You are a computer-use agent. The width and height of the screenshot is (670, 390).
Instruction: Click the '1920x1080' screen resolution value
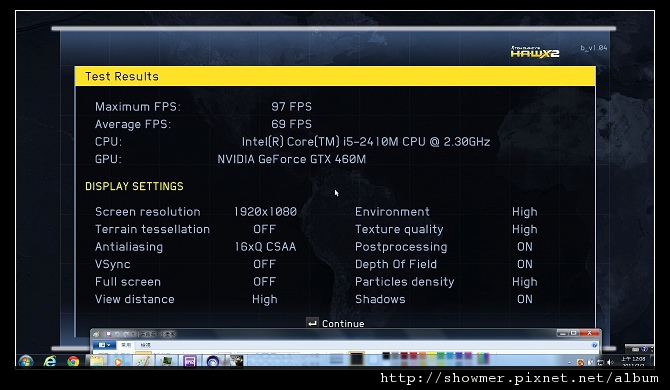pyautogui.click(x=265, y=211)
